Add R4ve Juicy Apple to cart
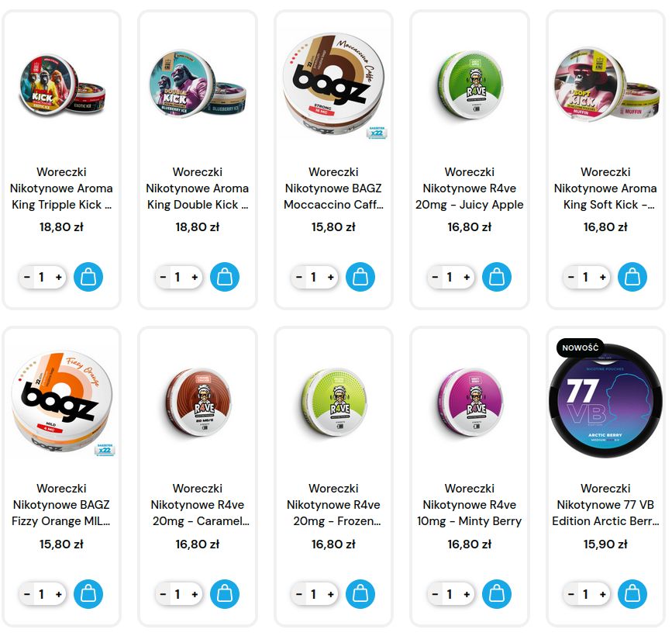This screenshot has height=636, width=672. click(x=497, y=277)
